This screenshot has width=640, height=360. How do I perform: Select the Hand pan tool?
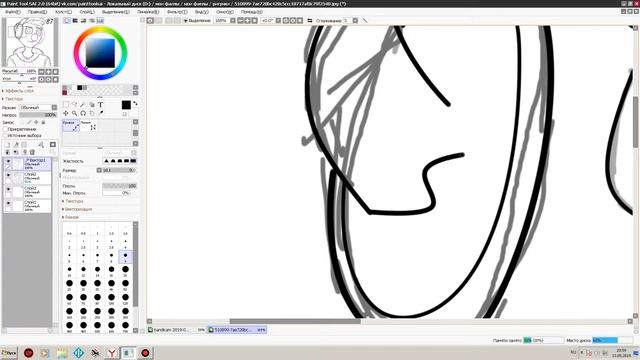(92, 113)
